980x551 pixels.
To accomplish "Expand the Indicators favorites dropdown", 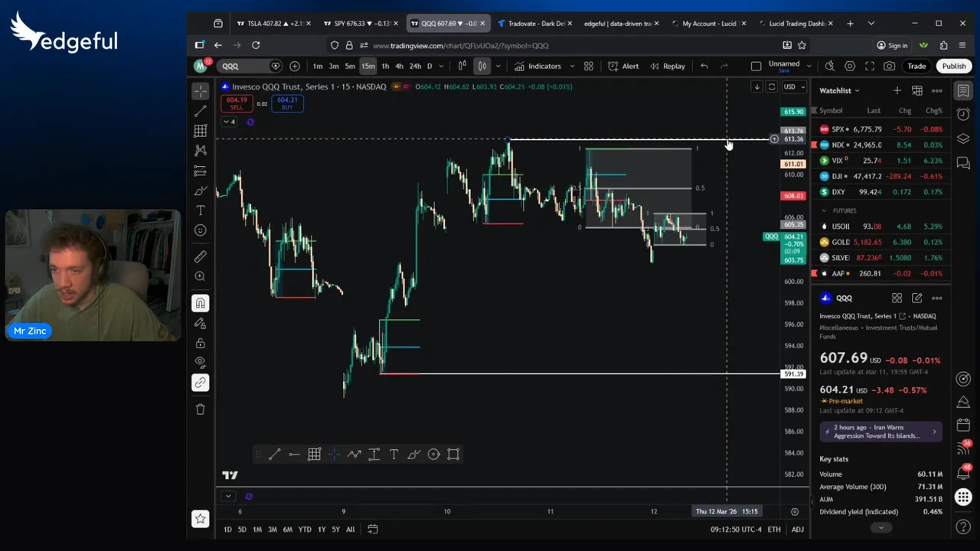I will [572, 67].
